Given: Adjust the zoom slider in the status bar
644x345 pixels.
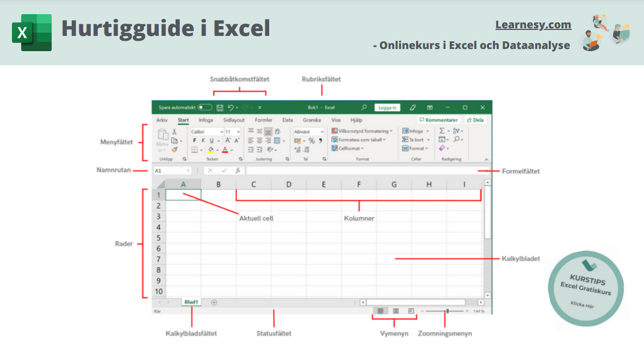Looking at the screenshot, I should pyautogui.click(x=447, y=310).
